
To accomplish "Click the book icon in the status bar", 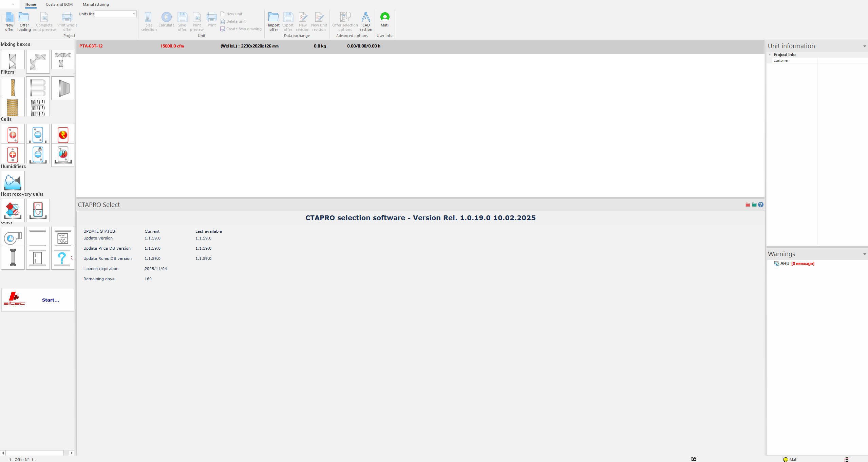I will pyautogui.click(x=693, y=459).
